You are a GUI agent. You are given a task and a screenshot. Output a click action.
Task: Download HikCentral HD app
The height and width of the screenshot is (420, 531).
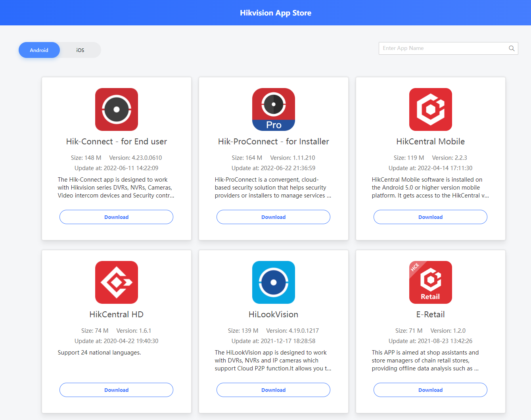[x=117, y=390]
